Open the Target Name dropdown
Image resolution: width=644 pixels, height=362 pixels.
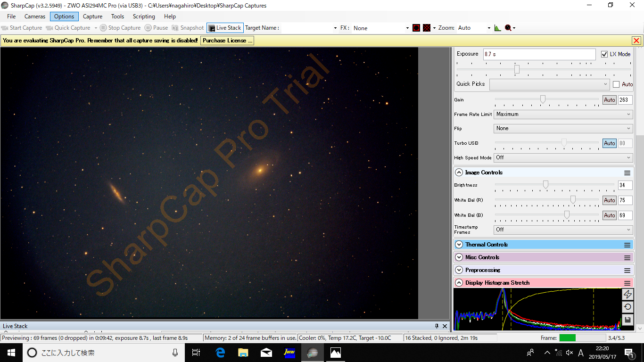(x=310, y=28)
